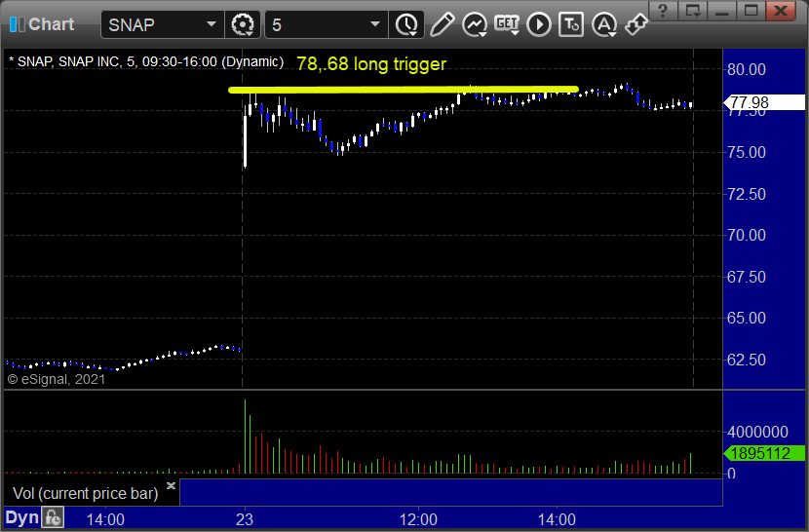The width and height of the screenshot is (809, 532).
Task: Click the 67.50 price axis label
Action: coord(746,277)
